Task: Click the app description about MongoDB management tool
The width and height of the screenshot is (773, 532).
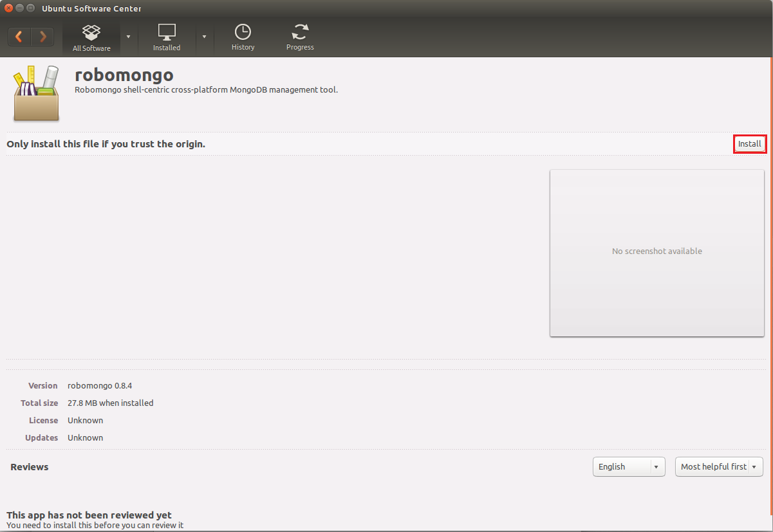Action: pos(207,90)
